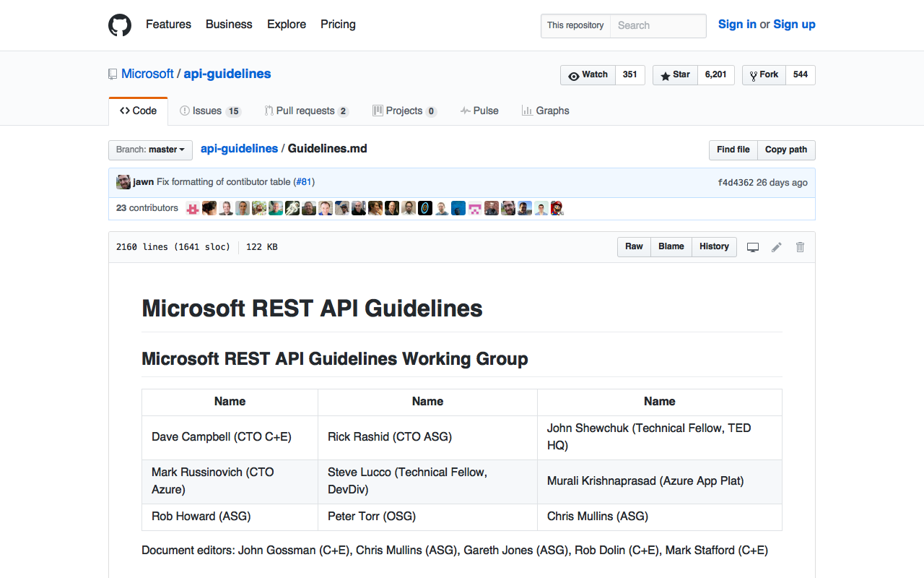Open the Blame view

point(671,247)
